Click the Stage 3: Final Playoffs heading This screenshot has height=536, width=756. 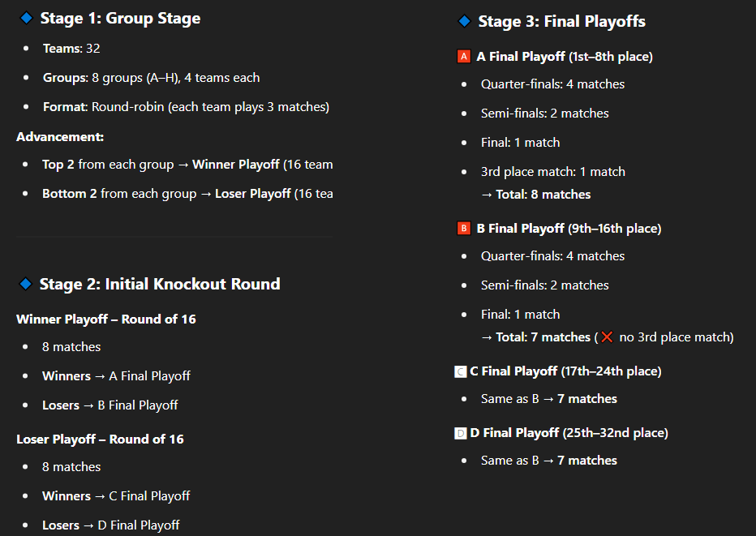[x=561, y=21]
